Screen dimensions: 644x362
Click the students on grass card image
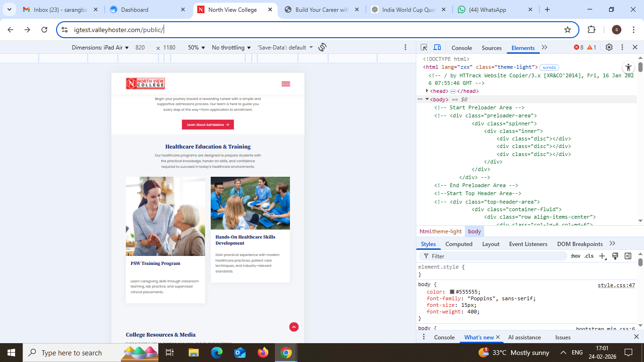click(x=250, y=203)
